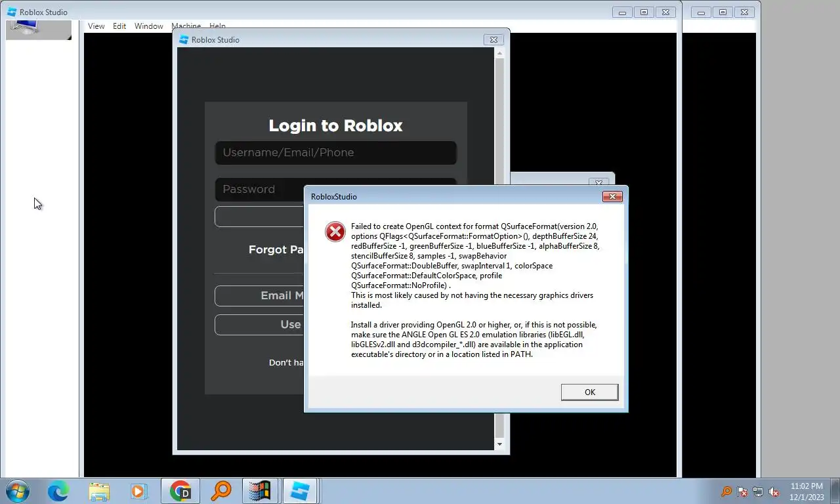This screenshot has height=504, width=840.
Task: Close the main Roblox Studio window
Action: pyautogui.click(x=665, y=12)
